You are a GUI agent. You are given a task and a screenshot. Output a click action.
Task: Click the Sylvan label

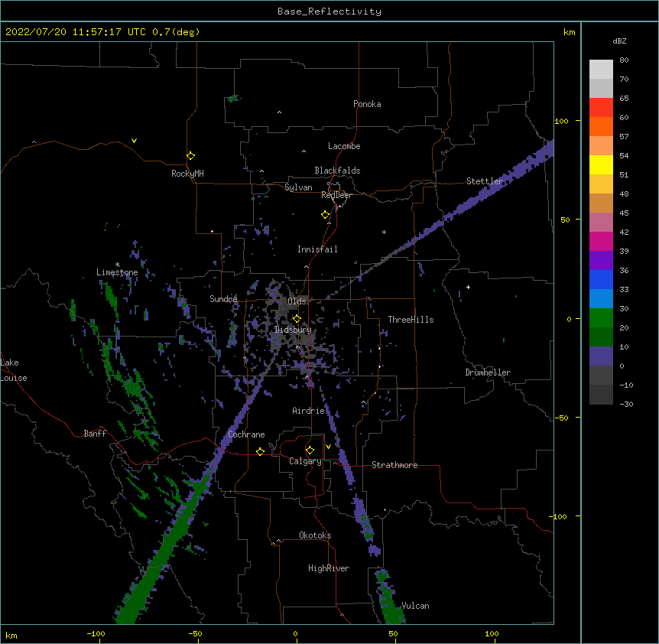[x=298, y=187]
